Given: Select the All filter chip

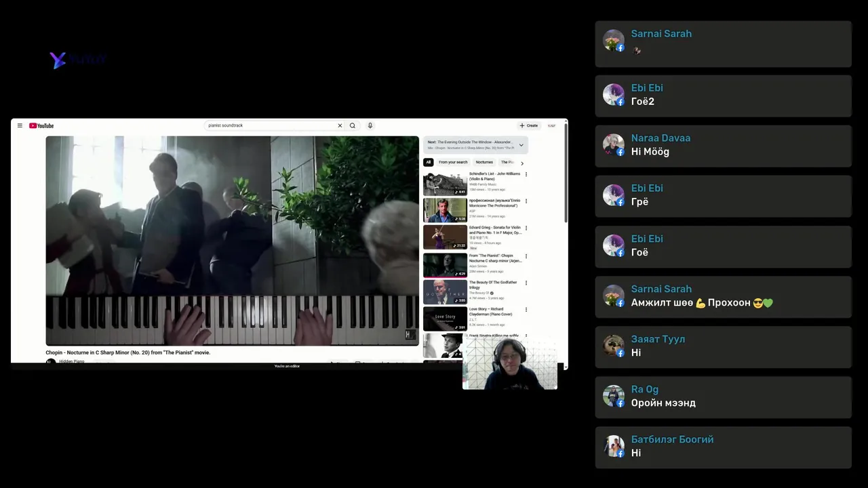Looking at the screenshot, I should 428,162.
